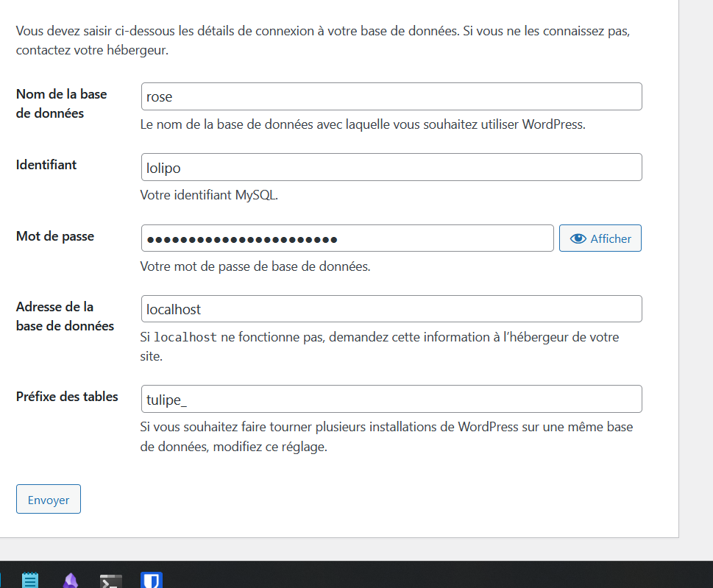Click the monospace 'localhost' word in the hint

point(185,338)
